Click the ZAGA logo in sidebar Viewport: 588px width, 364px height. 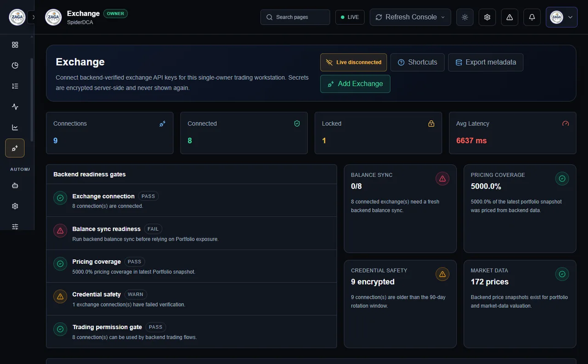tap(17, 17)
